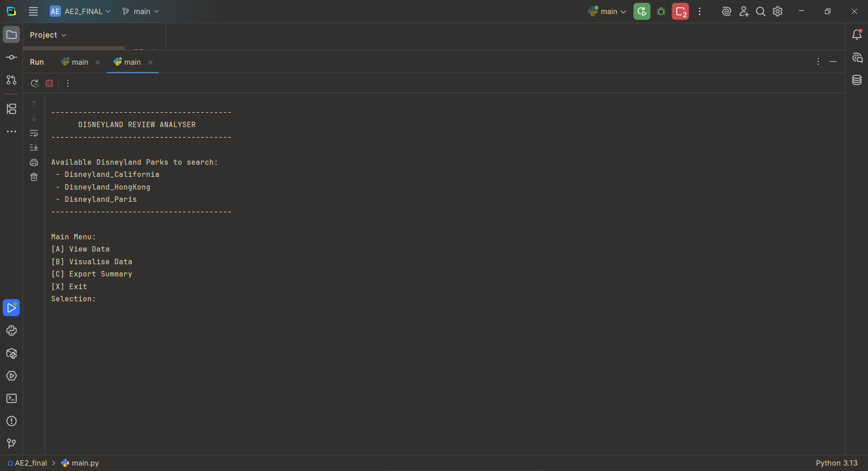Image resolution: width=868 pixels, height=471 pixels.
Task: Open the Project tool window folder icon
Action: coord(11,34)
